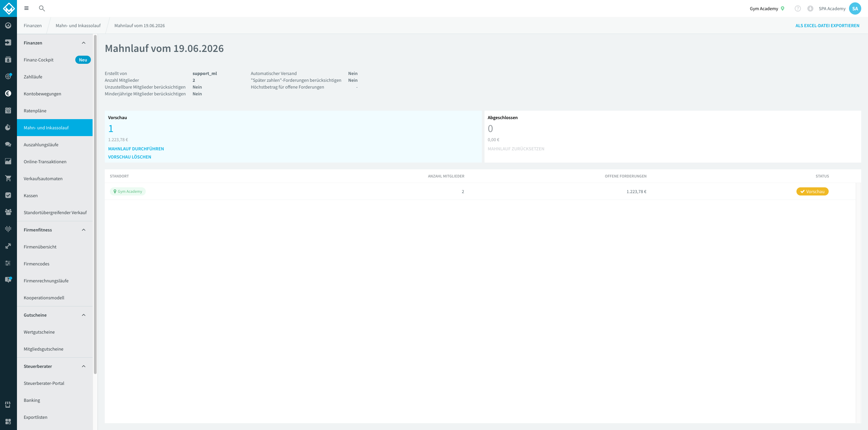Open the chat bubbles icon in sidebar
Image resolution: width=868 pixels, height=430 pixels.
pos(8,144)
